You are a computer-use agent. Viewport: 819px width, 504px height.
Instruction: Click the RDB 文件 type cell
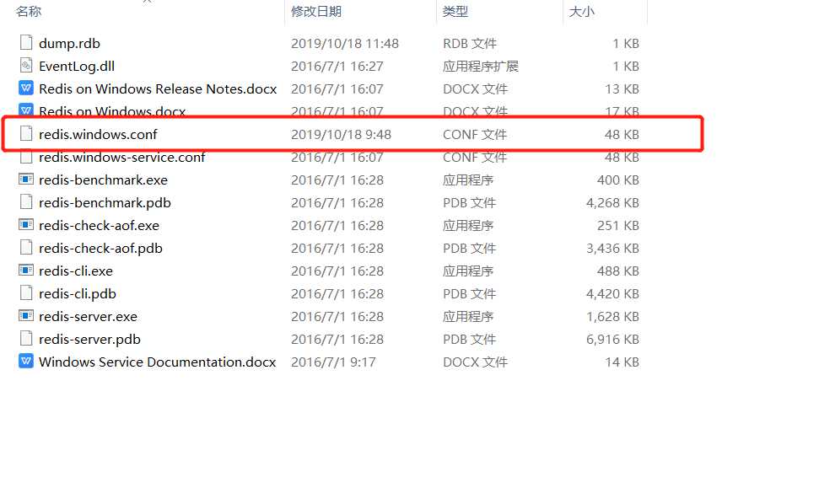pyautogui.click(x=470, y=43)
